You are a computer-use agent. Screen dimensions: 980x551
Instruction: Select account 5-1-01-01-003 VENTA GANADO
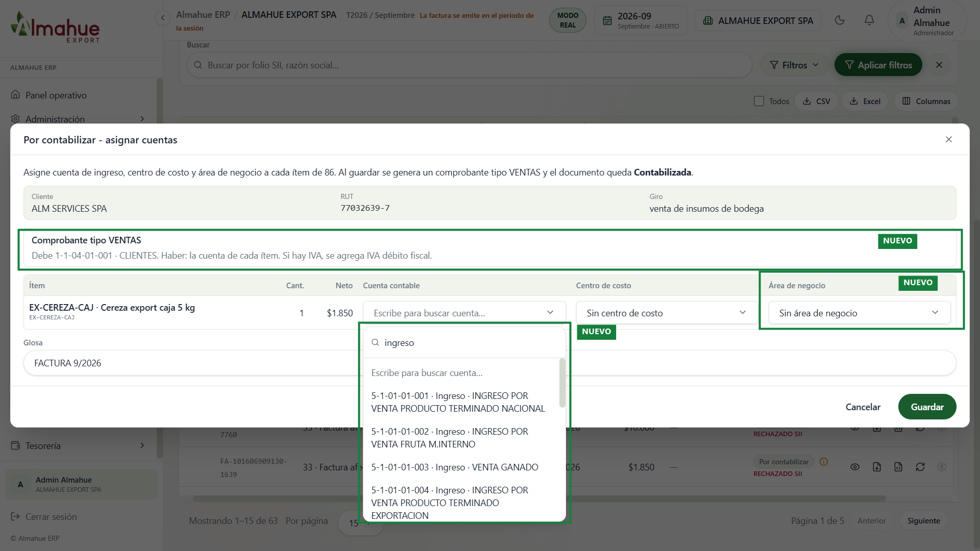461,467
